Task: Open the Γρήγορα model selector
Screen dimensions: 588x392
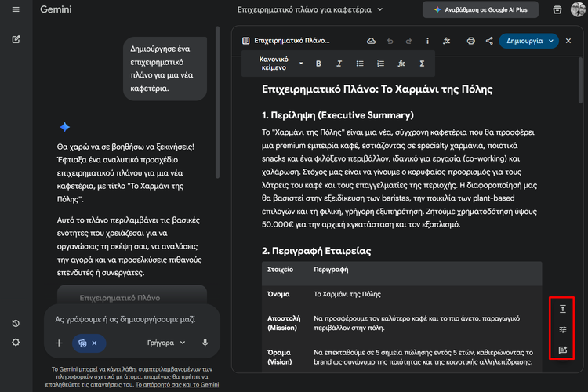Action: (166, 343)
